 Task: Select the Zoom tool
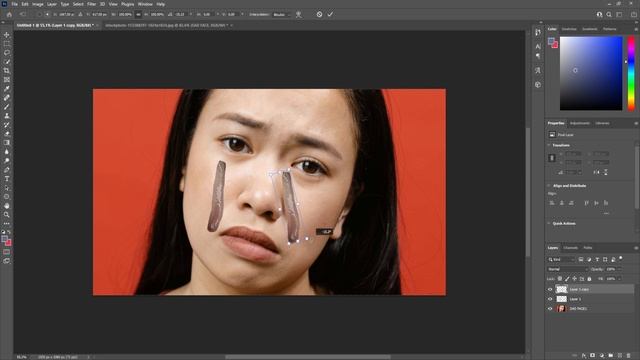coord(7,215)
